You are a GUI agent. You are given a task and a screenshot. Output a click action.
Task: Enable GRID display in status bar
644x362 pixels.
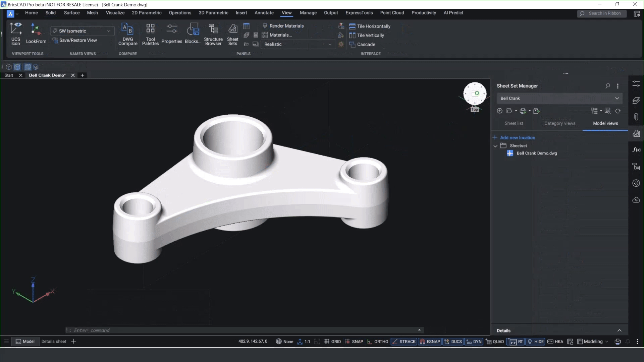(333, 341)
